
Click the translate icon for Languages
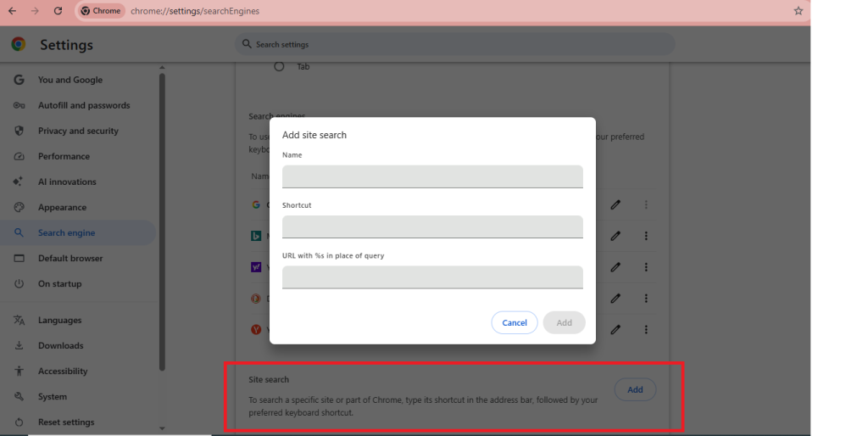coord(19,320)
